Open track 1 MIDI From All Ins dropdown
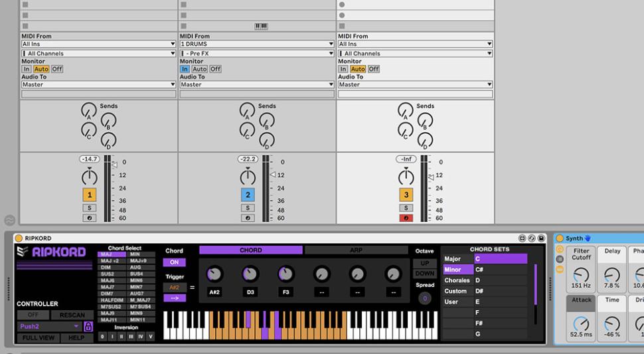644x354 pixels. point(98,44)
